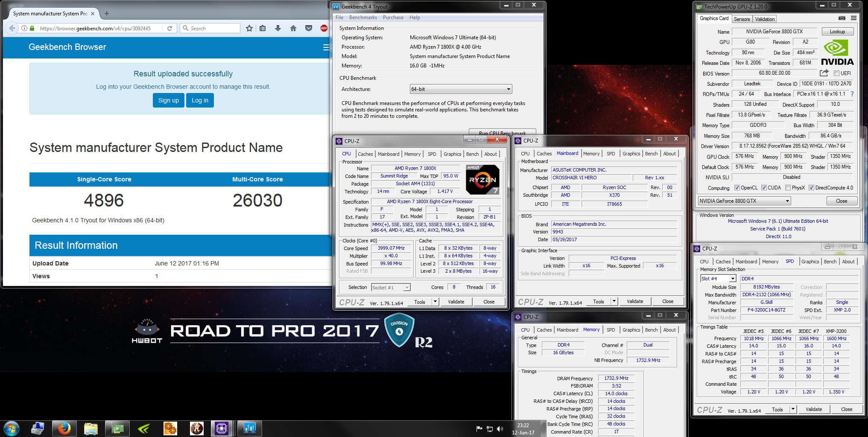Click Validate in CPU-Z SPD window

814,409
